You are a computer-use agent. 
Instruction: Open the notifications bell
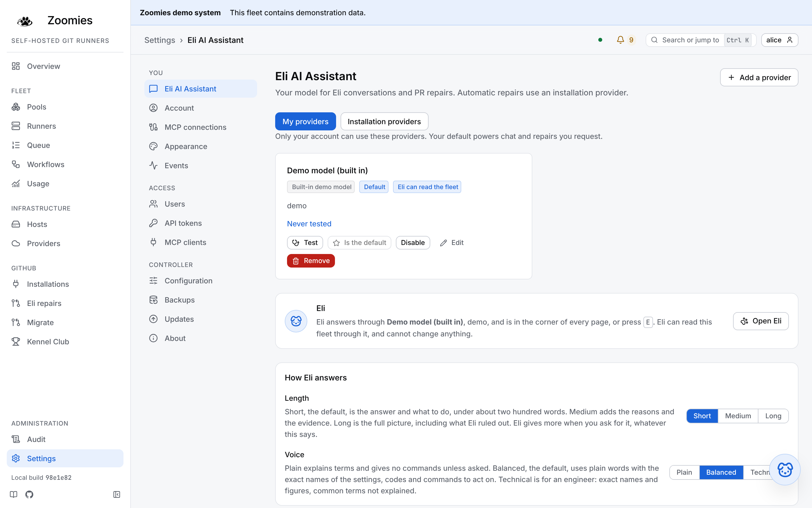tap(620, 40)
